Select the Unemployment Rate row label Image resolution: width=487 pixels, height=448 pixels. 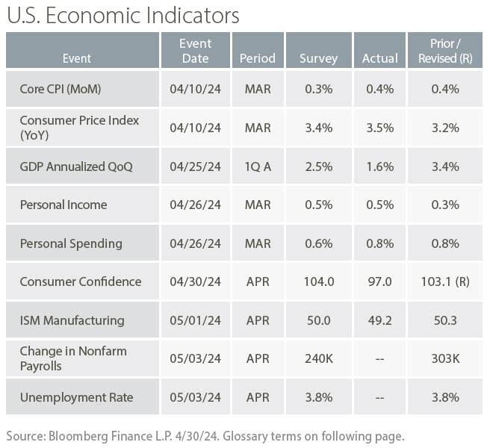point(76,397)
